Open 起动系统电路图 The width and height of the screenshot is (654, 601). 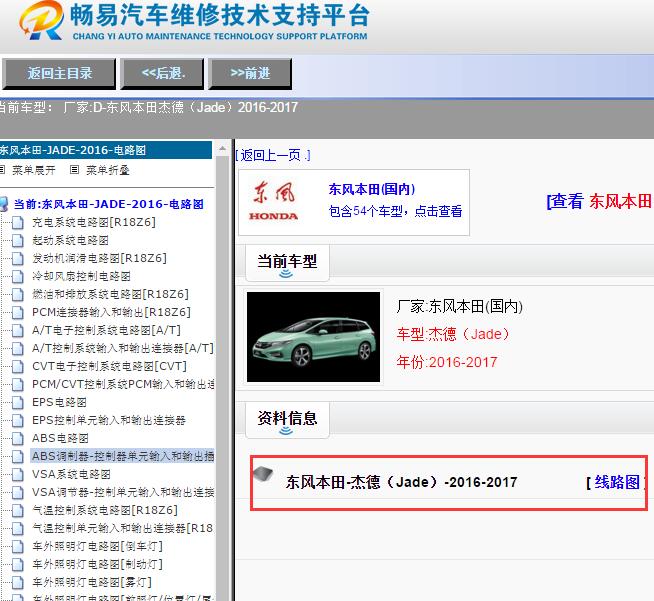pyautogui.click(x=70, y=240)
